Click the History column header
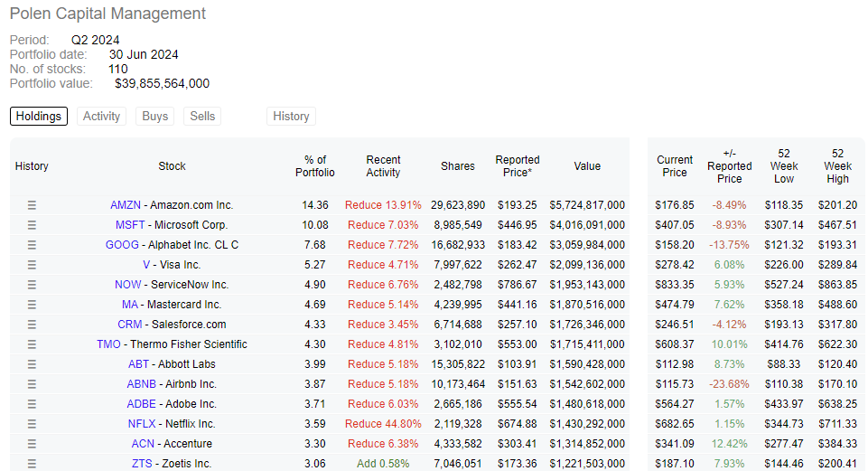Viewport: 868px width, 471px height. pos(32,166)
